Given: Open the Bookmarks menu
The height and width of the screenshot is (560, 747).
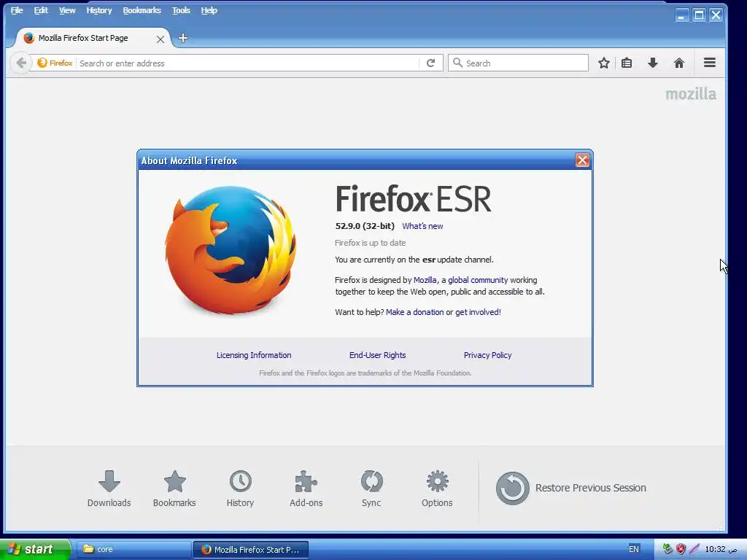Looking at the screenshot, I should (142, 10).
